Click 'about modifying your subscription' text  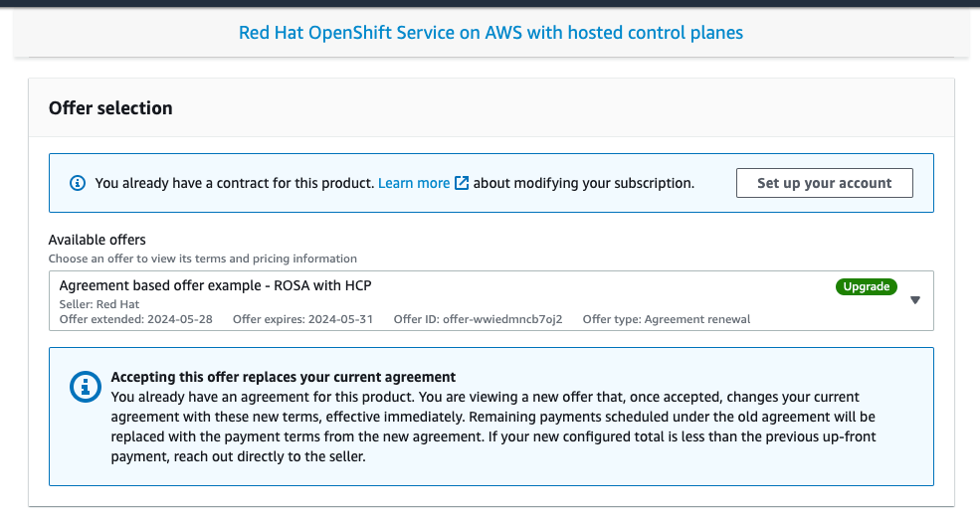click(x=584, y=183)
